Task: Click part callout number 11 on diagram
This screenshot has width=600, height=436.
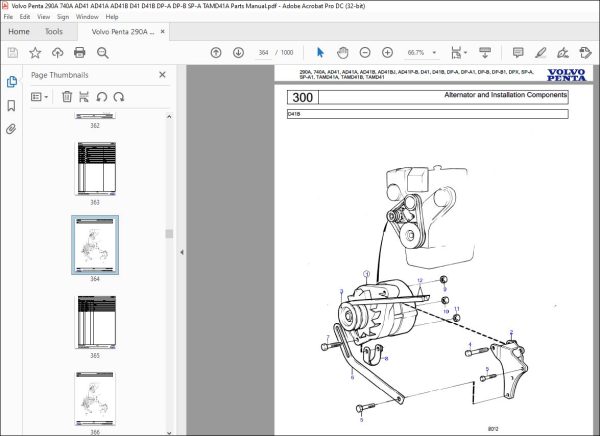Action: (x=457, y=309)
